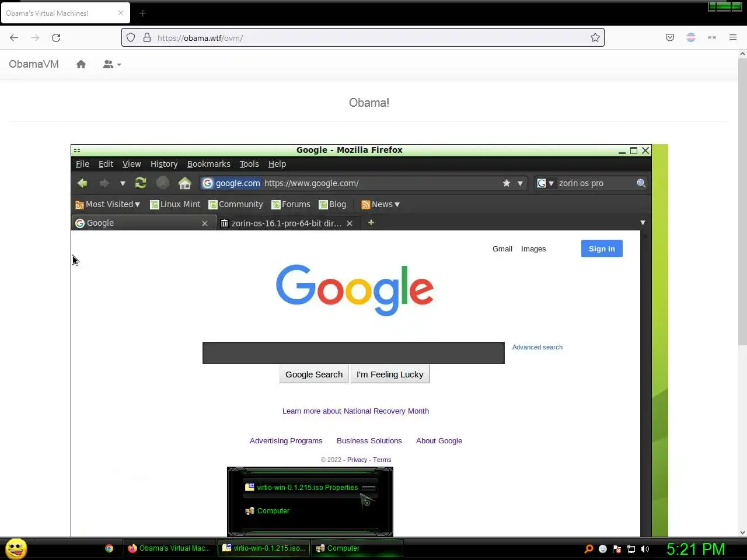747x560 pixels.
Task: Open Advanced search link
Action: (x=537, y=347)
